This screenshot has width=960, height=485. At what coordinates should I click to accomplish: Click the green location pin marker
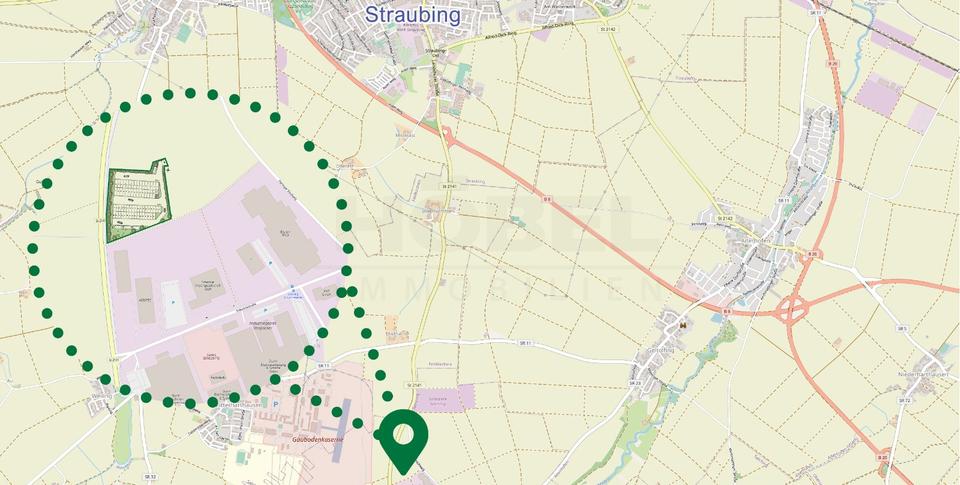point(403,442)
